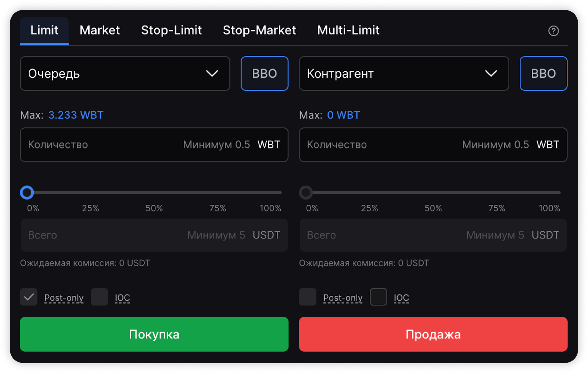Viewport: 588px width, 373px height.
Task: Click the Max 3.233 WBT amount link
Action: pos(76,115)
